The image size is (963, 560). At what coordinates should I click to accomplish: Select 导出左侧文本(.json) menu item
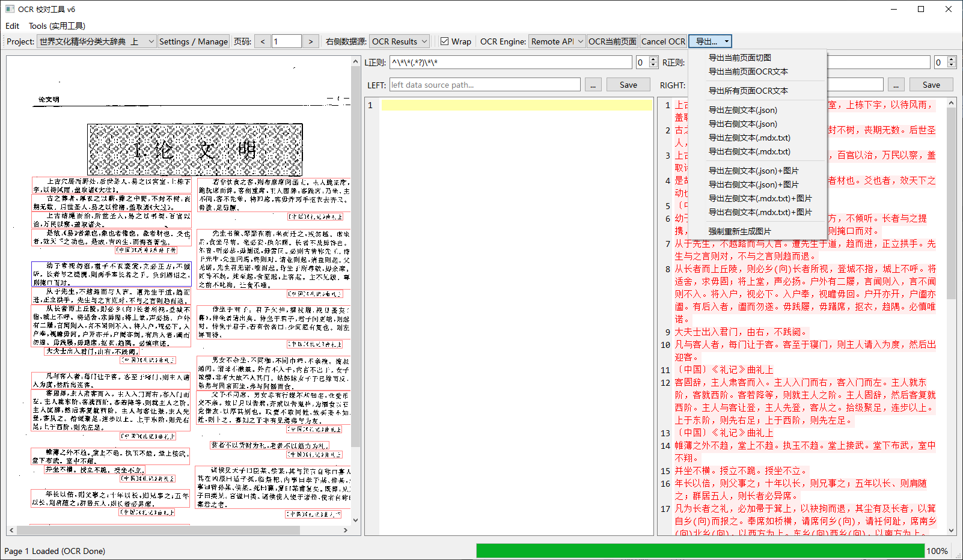(757, 110)
